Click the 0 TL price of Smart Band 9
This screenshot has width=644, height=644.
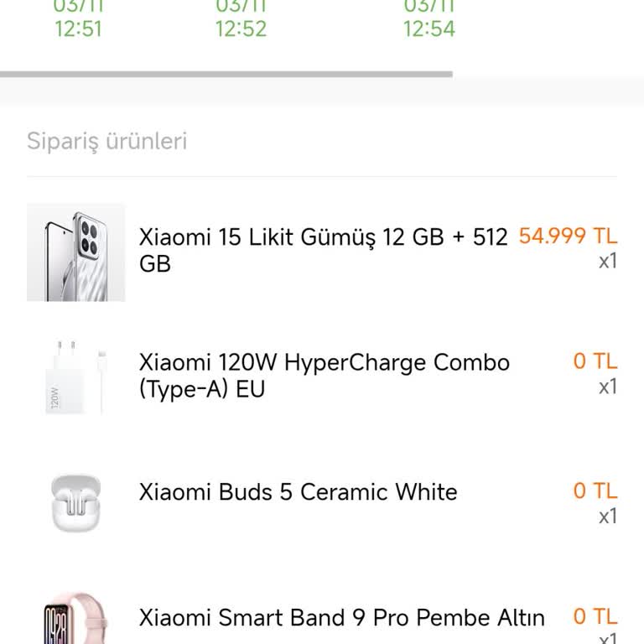coord(595,617)
